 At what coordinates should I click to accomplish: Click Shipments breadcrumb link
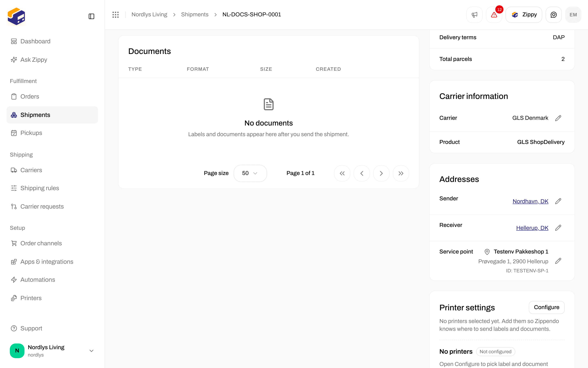[195, 15]
